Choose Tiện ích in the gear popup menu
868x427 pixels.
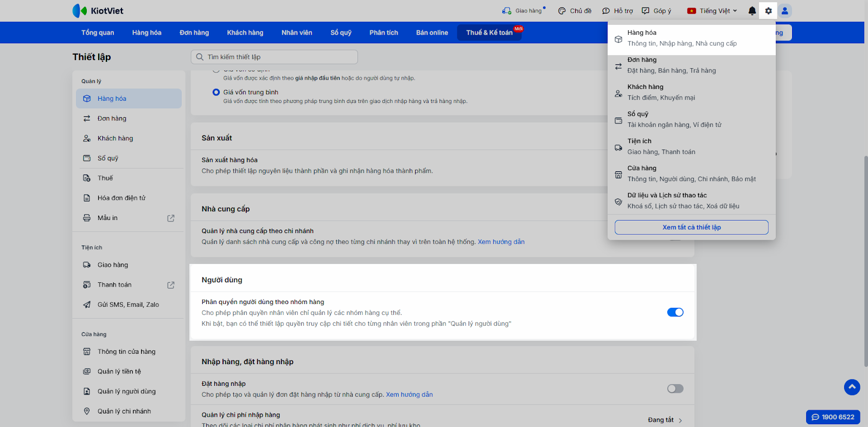692,147
